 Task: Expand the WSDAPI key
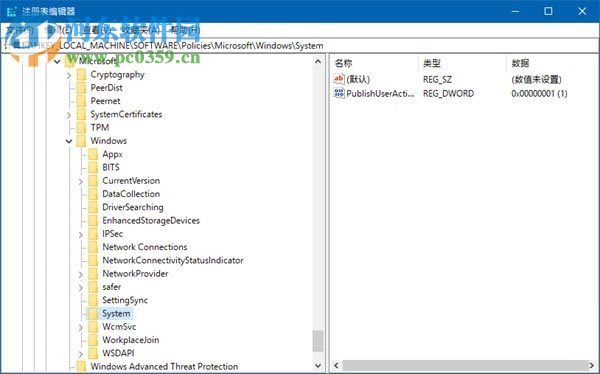(81, 354)
